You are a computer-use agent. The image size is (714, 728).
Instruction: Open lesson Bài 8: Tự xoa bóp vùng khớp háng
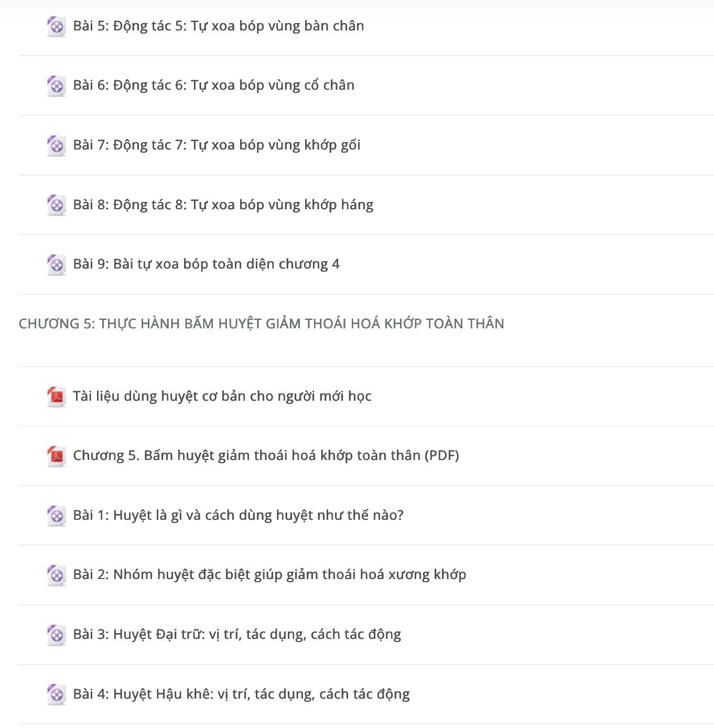click(223, 205)
